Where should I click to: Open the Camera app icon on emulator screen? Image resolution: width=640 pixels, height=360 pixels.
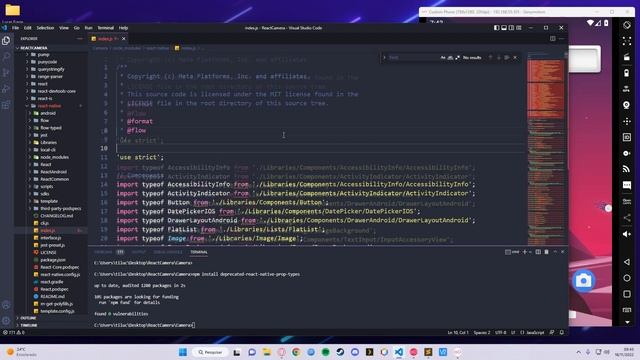pos(583,280)
